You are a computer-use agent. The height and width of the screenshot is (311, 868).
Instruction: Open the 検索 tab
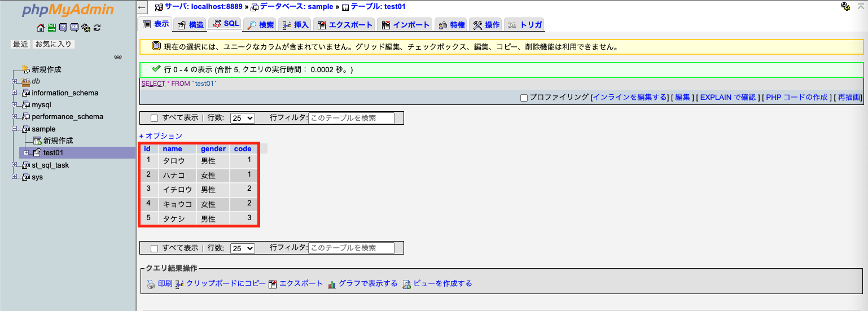click(261, 25)
